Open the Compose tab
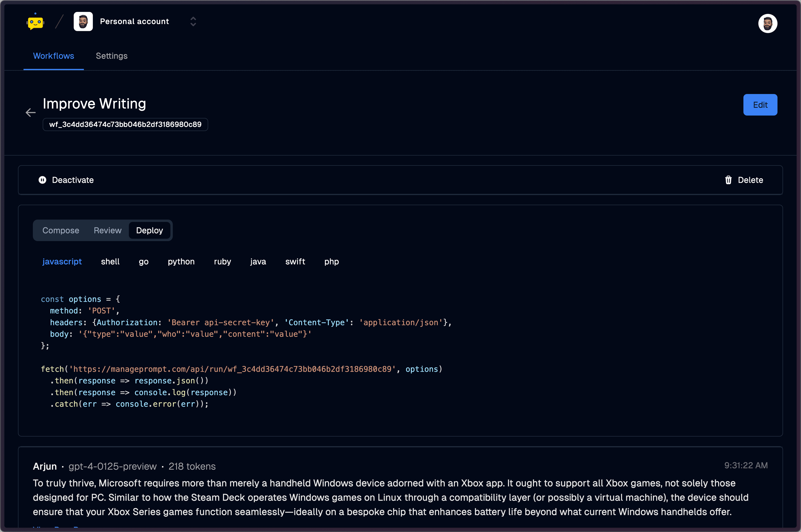This screenshot has height=532, width=801. pyautogui.click(x=61, y=230)
